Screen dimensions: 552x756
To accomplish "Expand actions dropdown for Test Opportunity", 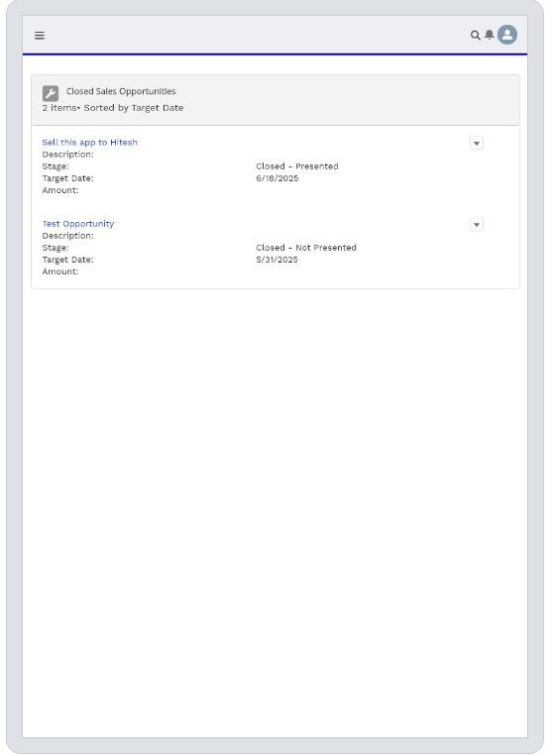I will tap(477, 225).
